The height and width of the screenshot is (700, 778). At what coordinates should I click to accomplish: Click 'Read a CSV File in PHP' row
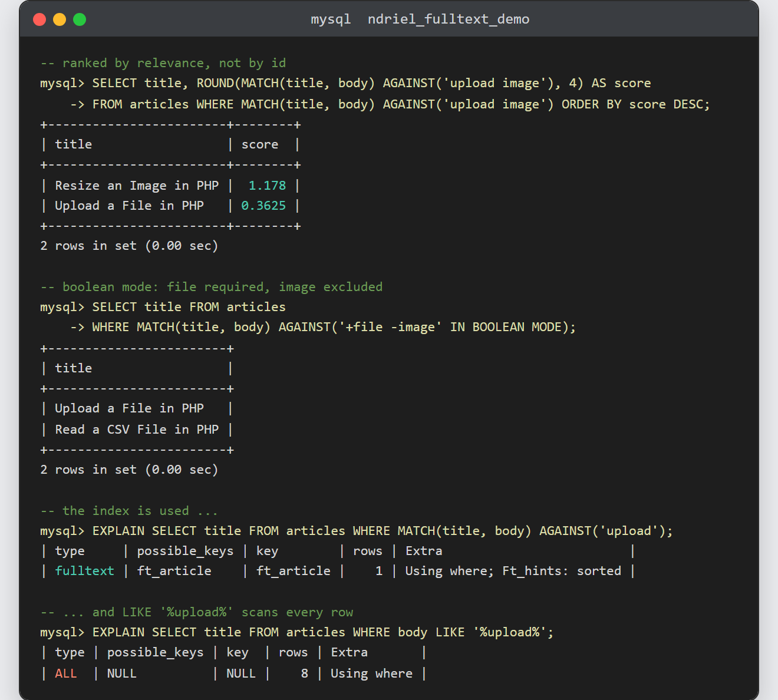point(137,430)
